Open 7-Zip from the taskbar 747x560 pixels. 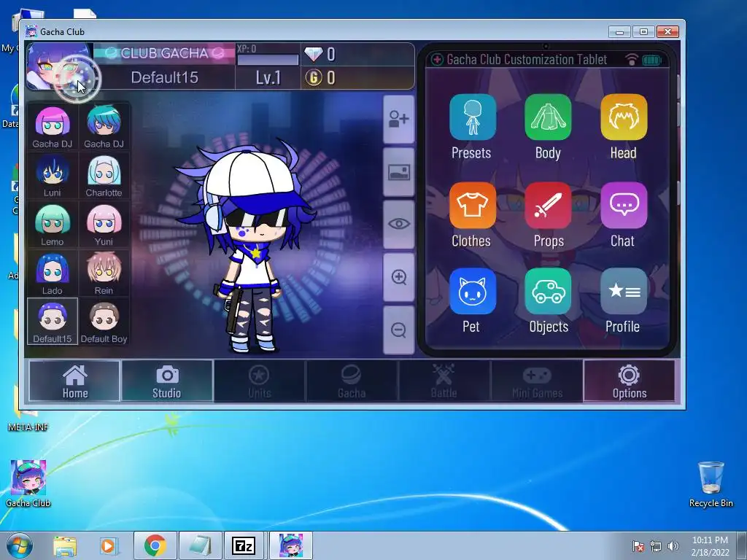[x=244, y=545]
